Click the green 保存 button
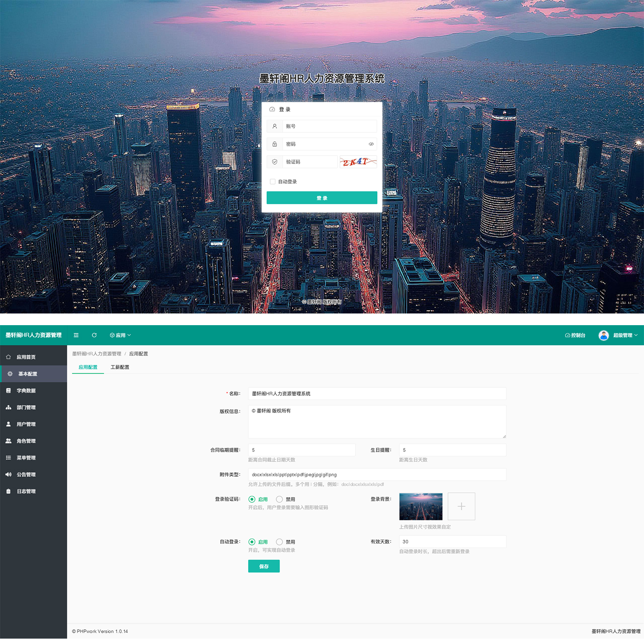Image resolution: width=644 pixels, height=644 pixels. (x=264, y=566)
